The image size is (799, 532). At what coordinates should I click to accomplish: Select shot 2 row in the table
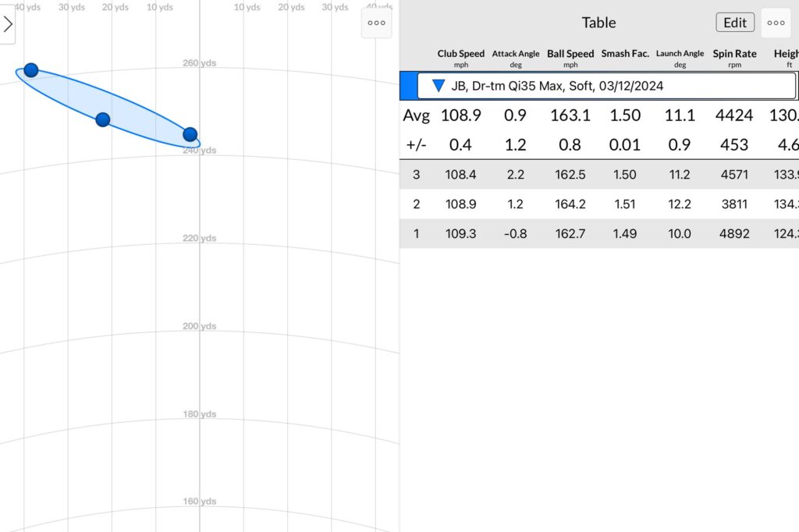tap(598, 204)
